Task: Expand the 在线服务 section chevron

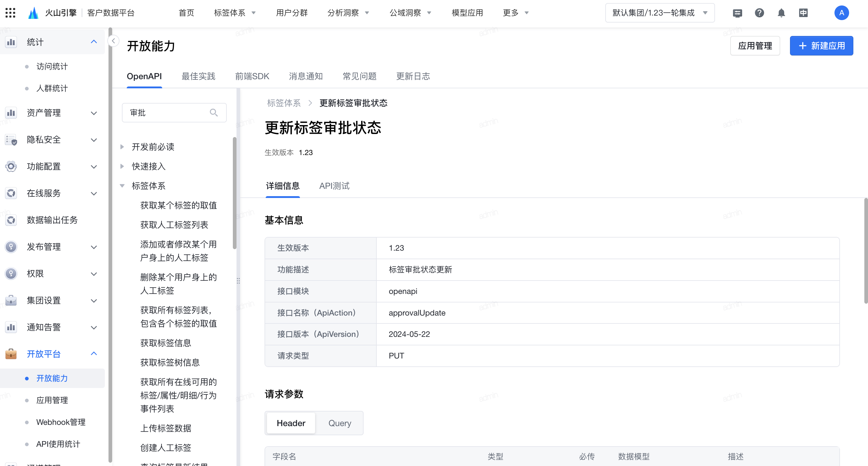Action: click(94, 193)
